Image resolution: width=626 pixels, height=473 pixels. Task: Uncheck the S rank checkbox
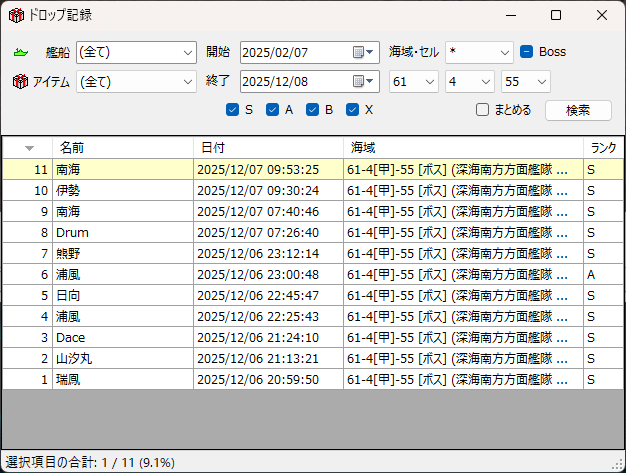[233, 110]
